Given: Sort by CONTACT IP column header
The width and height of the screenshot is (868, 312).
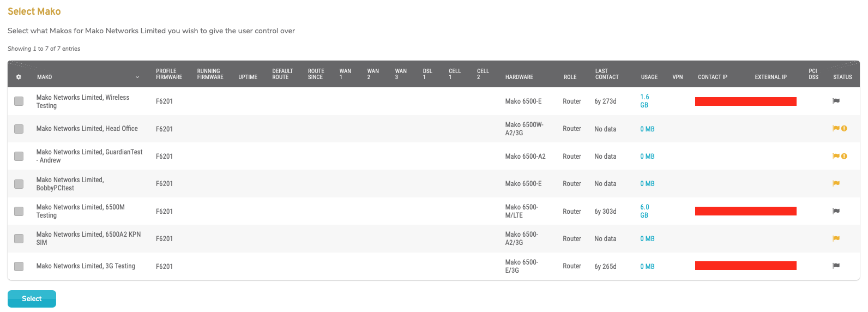Looking at the screenshot, I should pos(713,77).
